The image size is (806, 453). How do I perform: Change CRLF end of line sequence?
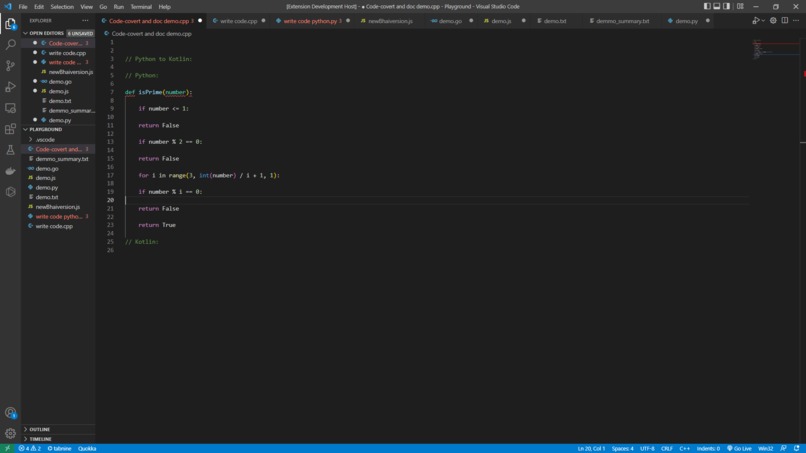tap(667, 448)
